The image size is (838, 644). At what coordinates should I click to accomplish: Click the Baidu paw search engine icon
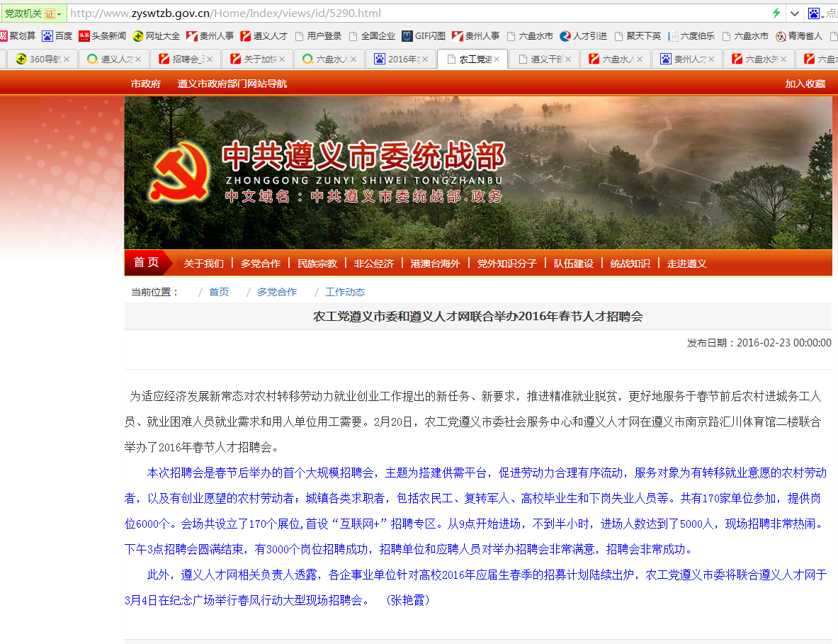(x=814, y=13)
